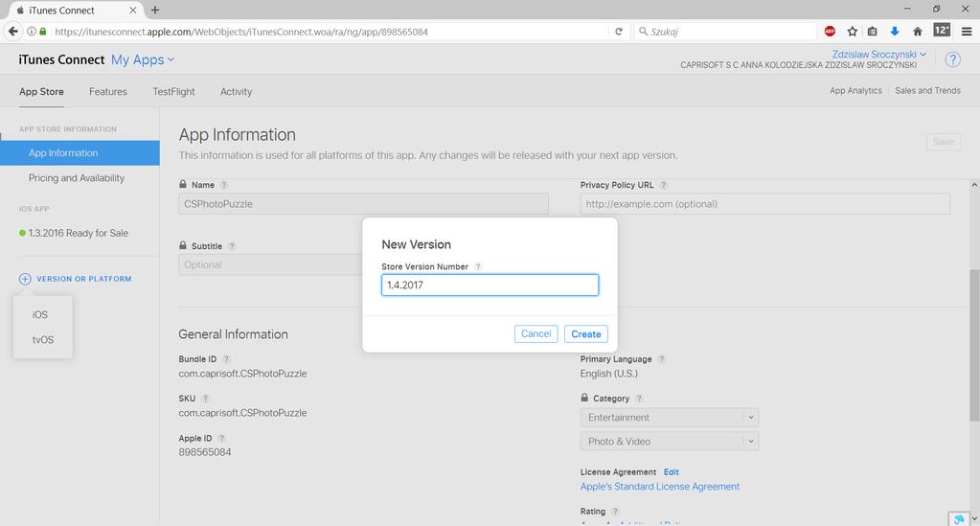Bookmark this page with the star icon
The height and width of the screenshot is (526, 980).
852,32
